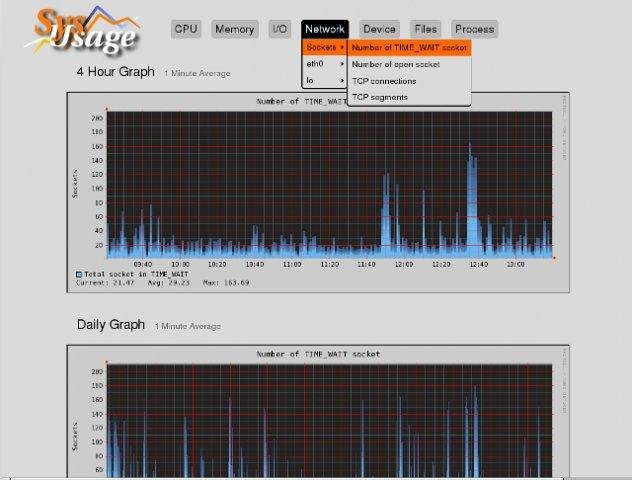The image size is (632, 480).
Task: Click the Current value in graph legend
Action: 105,283
